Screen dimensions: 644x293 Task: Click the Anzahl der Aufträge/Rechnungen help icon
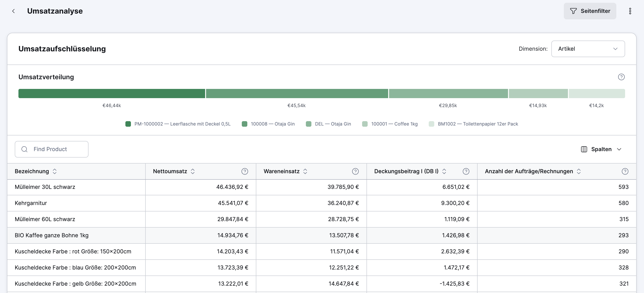tap(625, 171)
